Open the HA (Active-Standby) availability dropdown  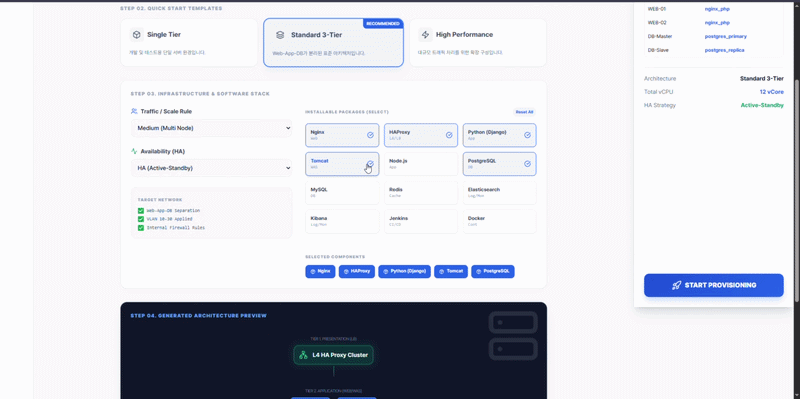pyautogui.click(x=212, y=168)
